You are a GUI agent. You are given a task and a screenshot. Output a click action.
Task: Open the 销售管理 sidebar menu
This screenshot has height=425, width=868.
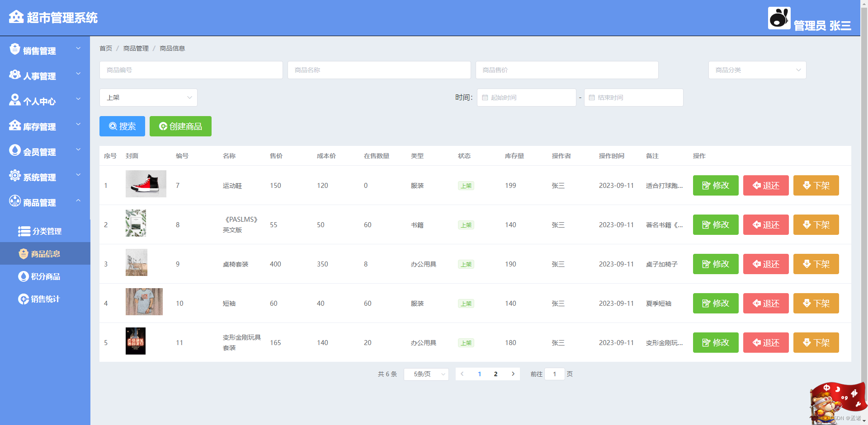[45, 49]
